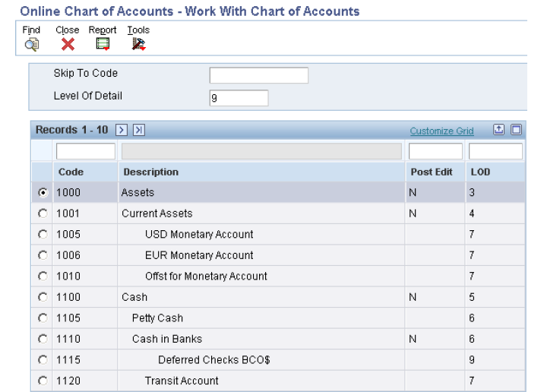The width and height of the screenshot is (544, 392).
Task: Select radio button for code 1110
Action: click(43, 339)
